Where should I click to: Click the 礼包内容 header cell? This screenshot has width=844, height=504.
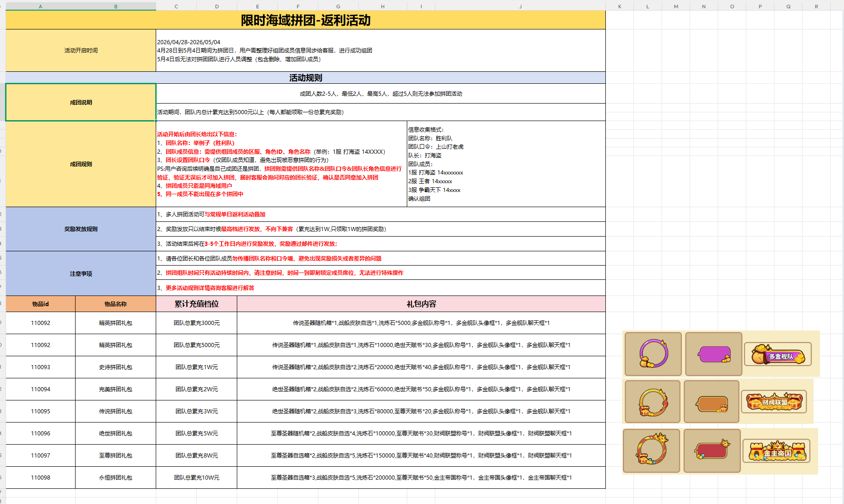[421, 304]
